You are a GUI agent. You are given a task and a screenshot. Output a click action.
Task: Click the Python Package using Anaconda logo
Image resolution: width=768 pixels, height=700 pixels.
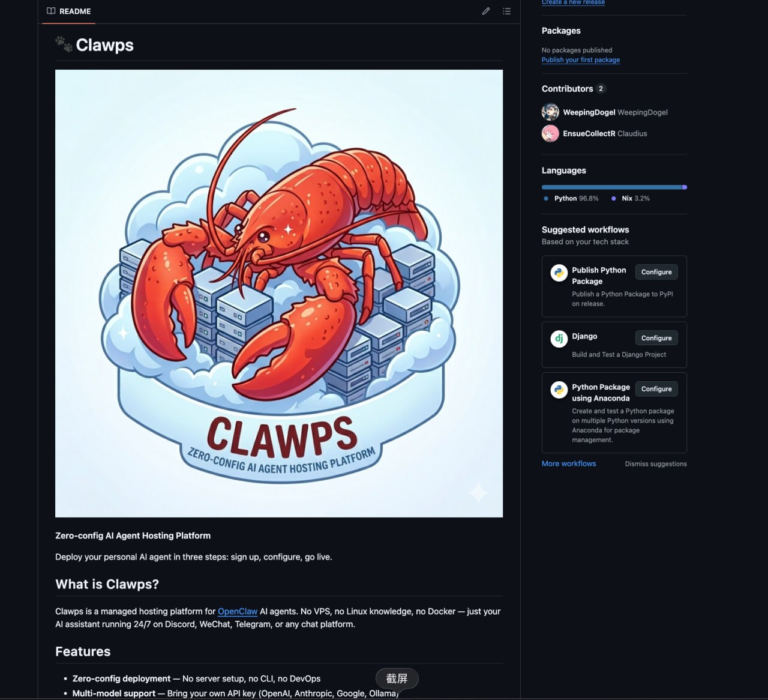559,390
